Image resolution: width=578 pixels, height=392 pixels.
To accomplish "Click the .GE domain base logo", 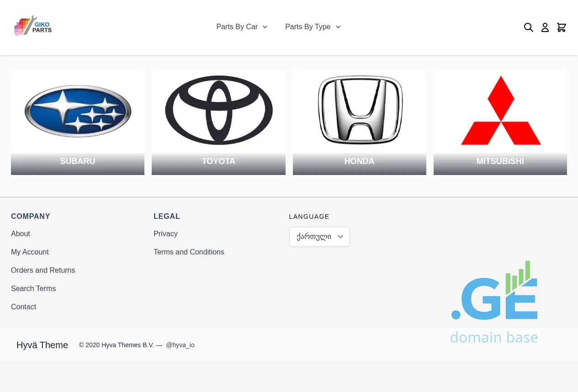I will [494, 302].
